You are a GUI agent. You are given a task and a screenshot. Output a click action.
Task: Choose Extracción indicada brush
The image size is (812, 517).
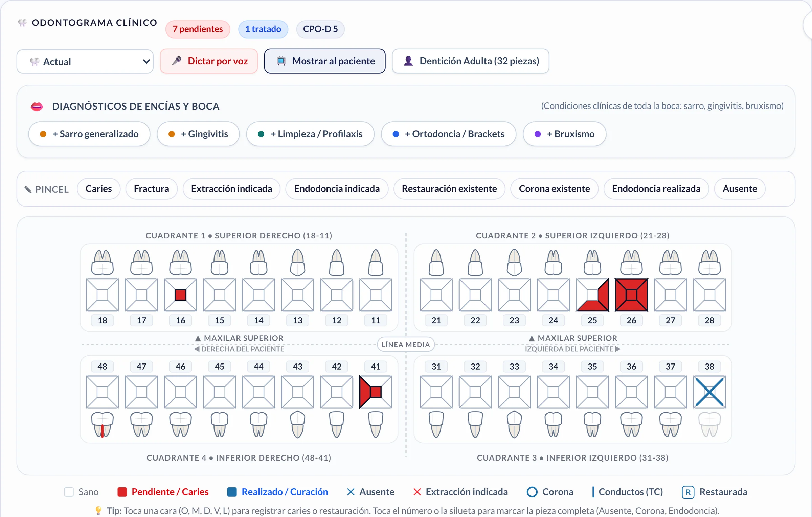click(231, 189)
